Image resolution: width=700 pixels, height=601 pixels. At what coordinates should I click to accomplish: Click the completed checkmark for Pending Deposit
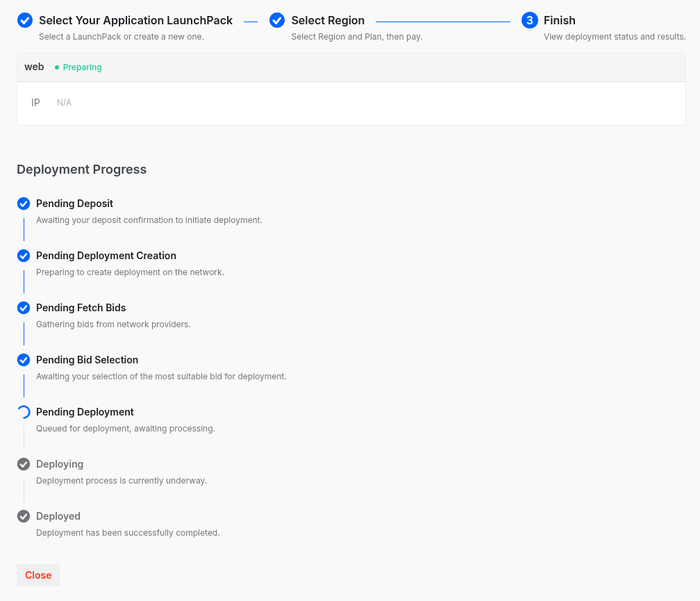(23, 204)
